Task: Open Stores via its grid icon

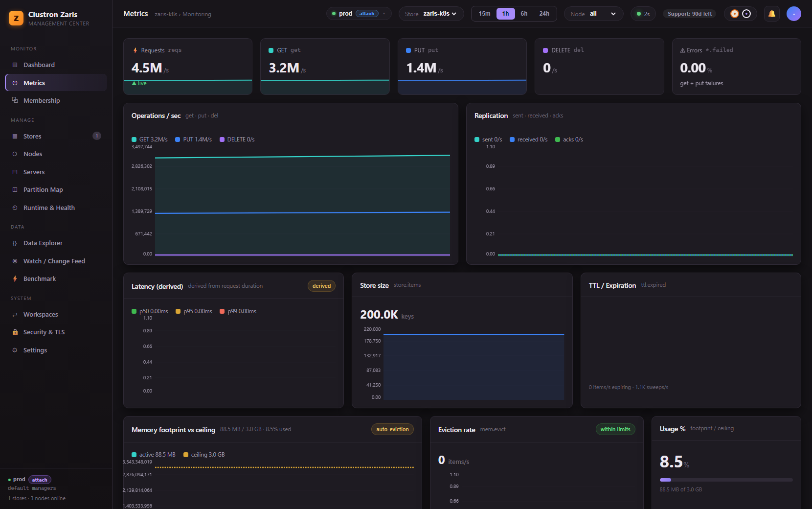Action: 15,137
